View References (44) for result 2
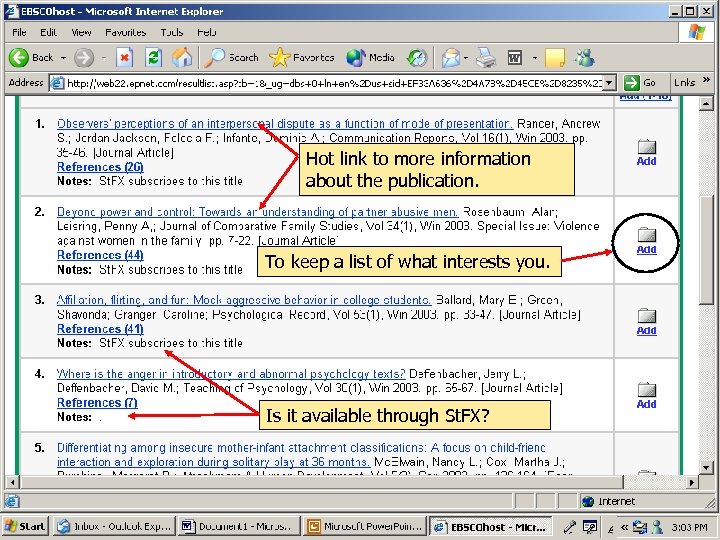Image resolution: width=720 pixels, height=540 pixels. pyautogui.click(x=100, y=255)
